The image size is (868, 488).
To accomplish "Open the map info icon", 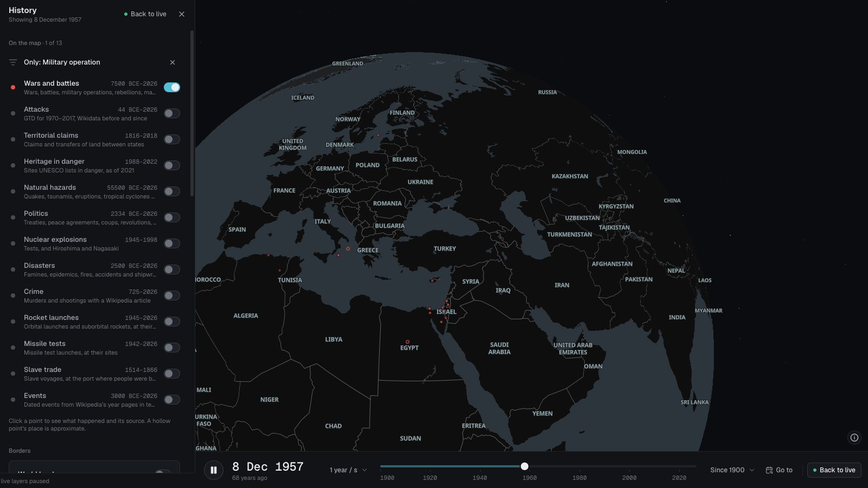I will click(x=854, y=438).
